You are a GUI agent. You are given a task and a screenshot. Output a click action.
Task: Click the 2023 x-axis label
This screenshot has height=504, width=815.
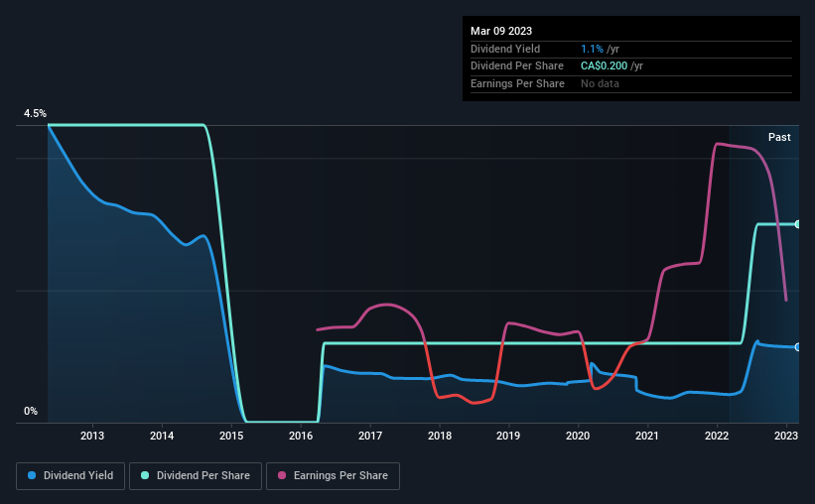(786, 436)
